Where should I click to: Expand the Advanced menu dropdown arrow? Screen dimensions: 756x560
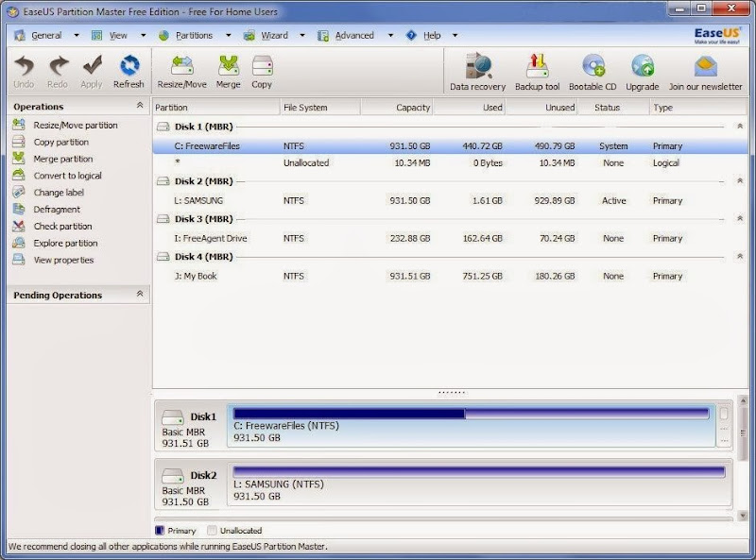tap(390, 35)
